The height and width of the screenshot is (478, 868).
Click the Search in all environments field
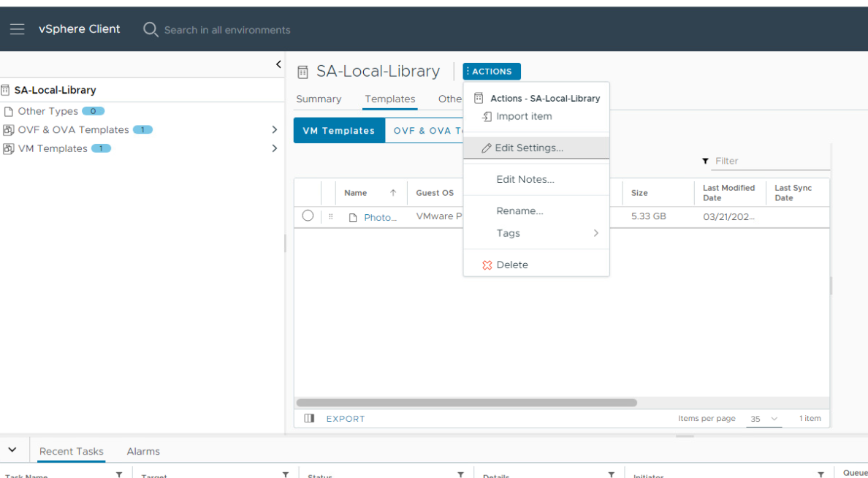(227, 30)
